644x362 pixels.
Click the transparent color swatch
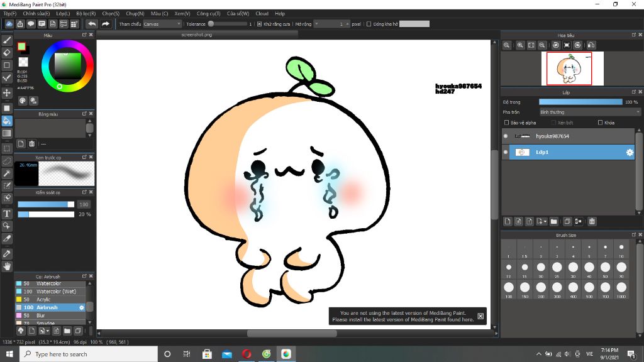pyautogui.click(x=23, y=62)
